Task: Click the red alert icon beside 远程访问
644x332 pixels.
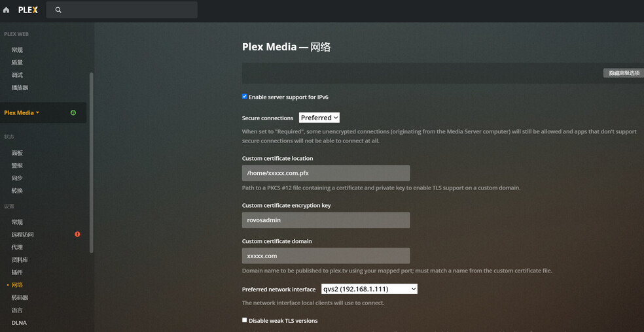Action: coord(77,235)
